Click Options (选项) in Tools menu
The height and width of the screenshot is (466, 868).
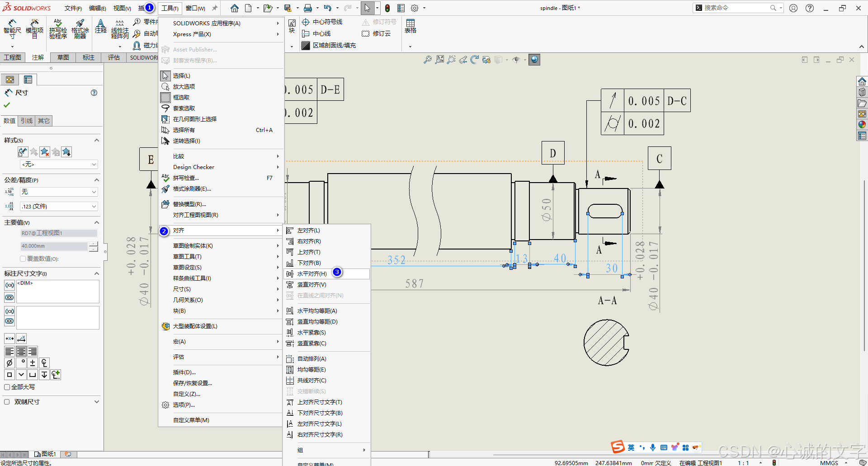pyautogui.click(x=221, y=405)
